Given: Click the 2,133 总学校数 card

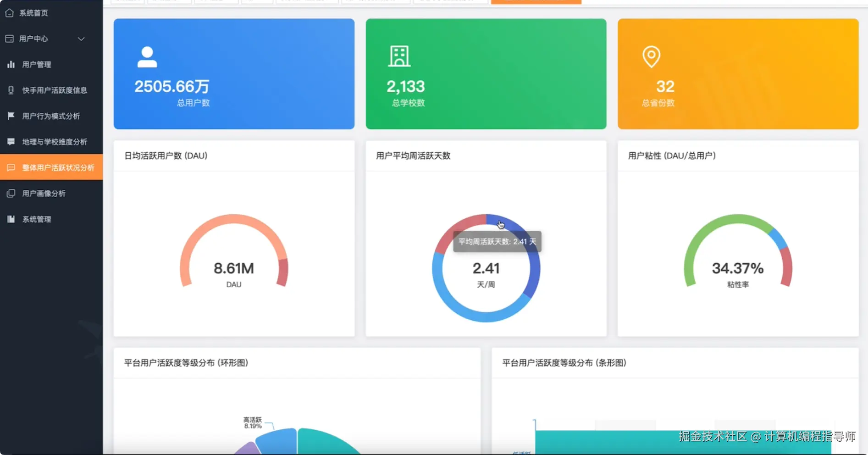Looking at the screenshot, I should pos(486,74).
